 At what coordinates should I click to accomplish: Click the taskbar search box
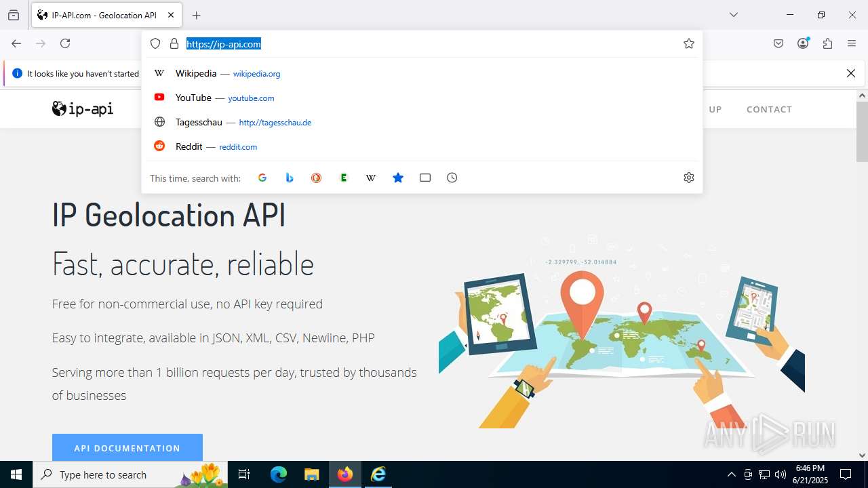coord(130,474)
